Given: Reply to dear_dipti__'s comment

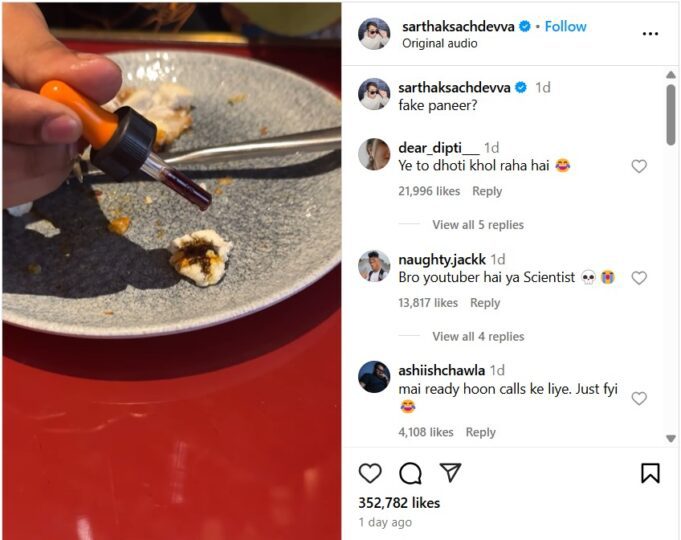Looking at the screenshot, I should tap(487, 191).
